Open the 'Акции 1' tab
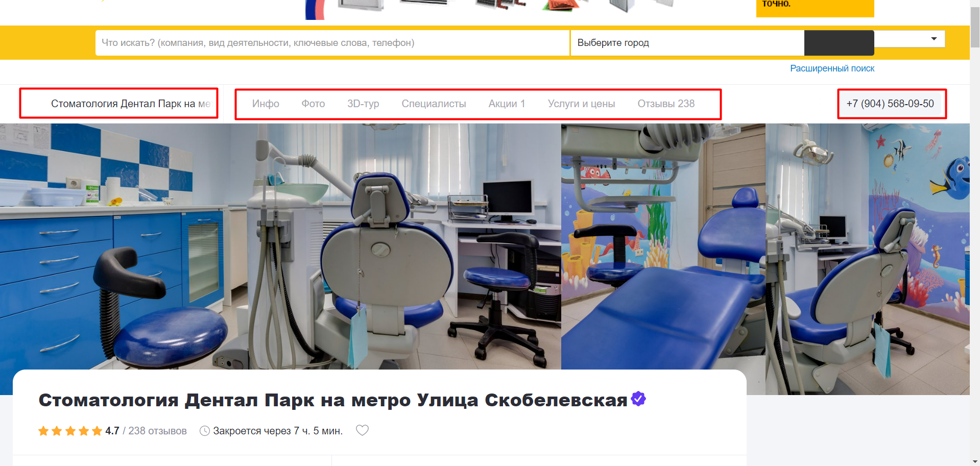Screen dimensions: 980x466 (x=507, y=104)
